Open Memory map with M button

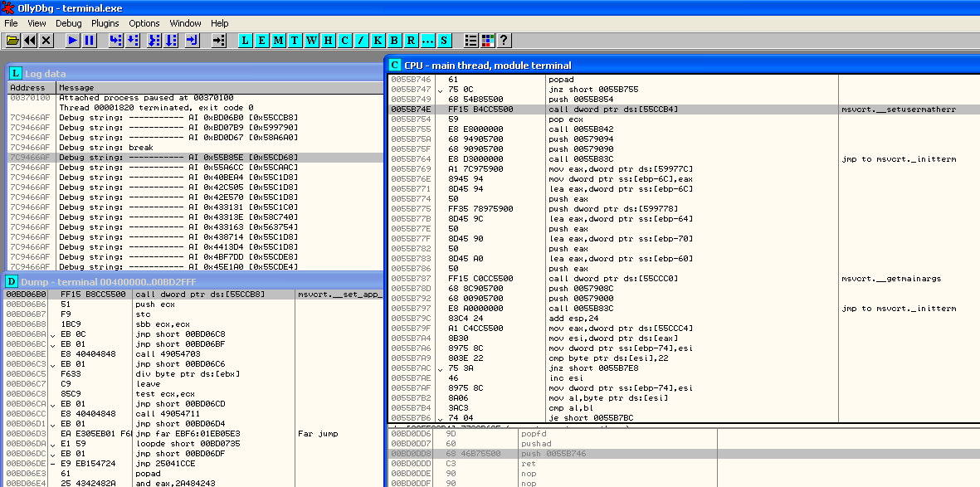coord(278,40)
